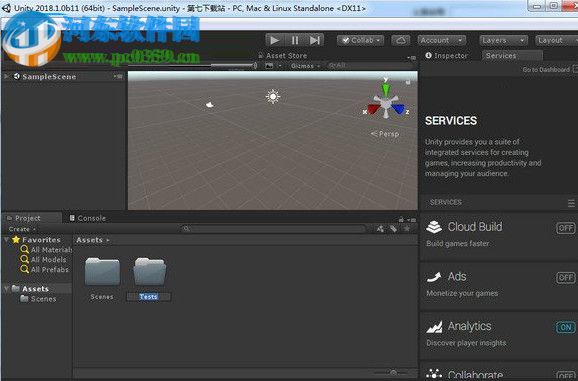Click the Unity logo in title bar
578x381 pixels.
tap(7, 8)
